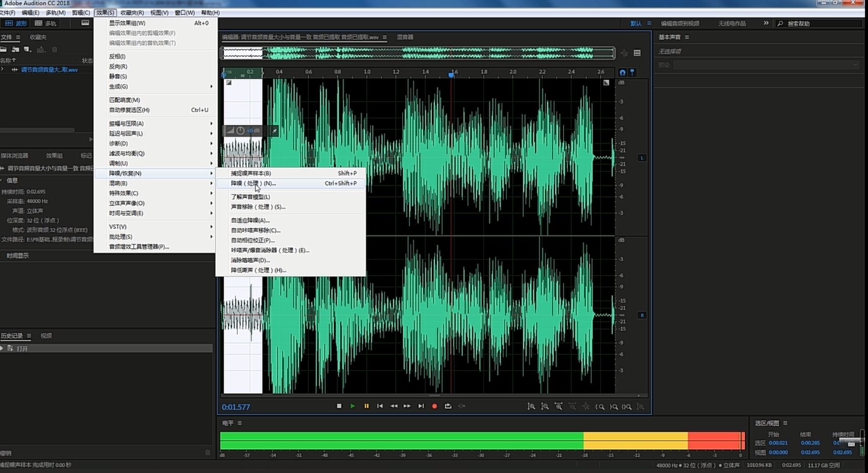Click the HUD volume gain knob

240,131
